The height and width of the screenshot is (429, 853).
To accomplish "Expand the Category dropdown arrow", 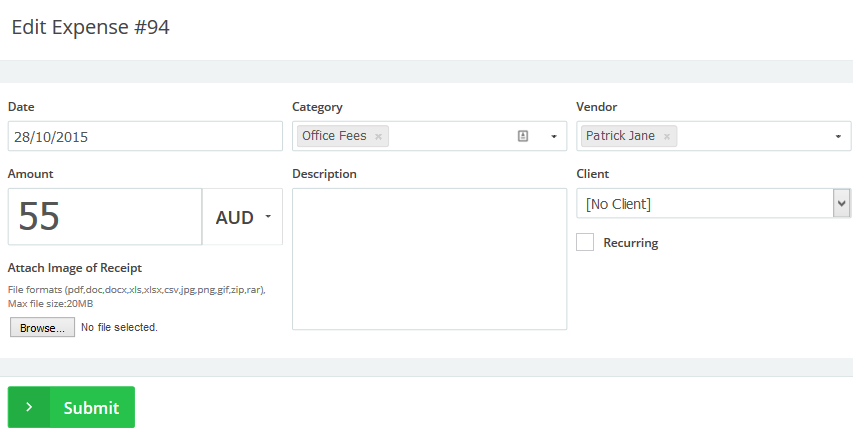I will point(553,136).
